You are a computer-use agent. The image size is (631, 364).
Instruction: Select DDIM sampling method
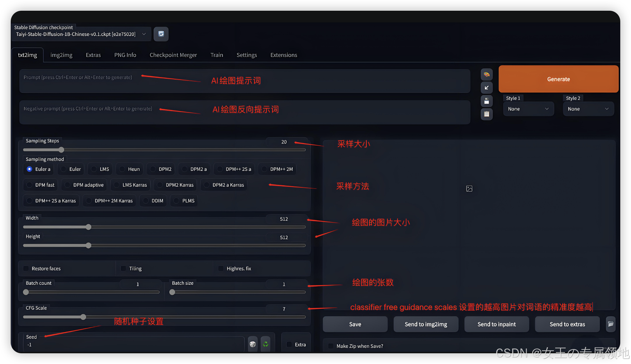(153, 201)
